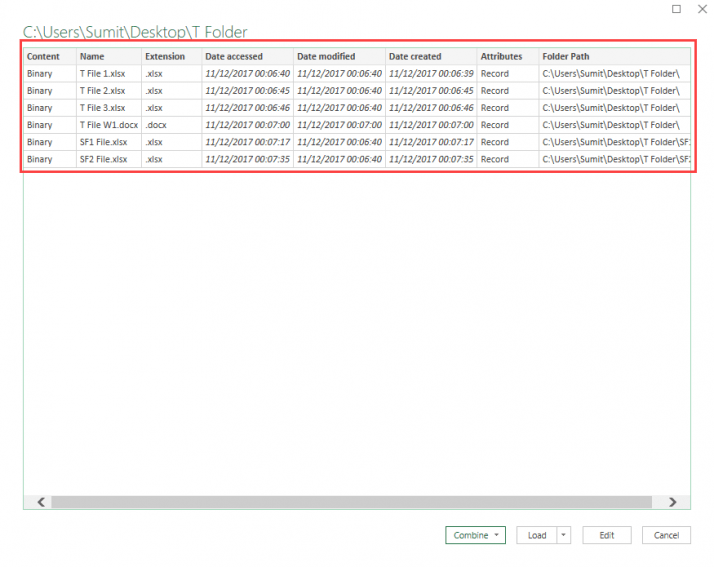Image resolution: width=714 pixels, height=567 pixels.
Task: Click date accessed 11/12/2017 00:06:46 cell
Action: tap(247, 108)
